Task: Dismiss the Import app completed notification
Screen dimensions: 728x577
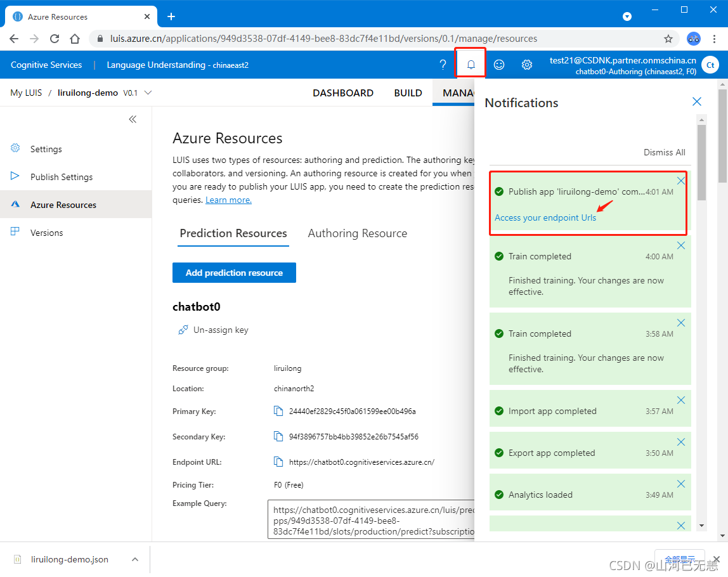Action: click(x=680, y=400)
